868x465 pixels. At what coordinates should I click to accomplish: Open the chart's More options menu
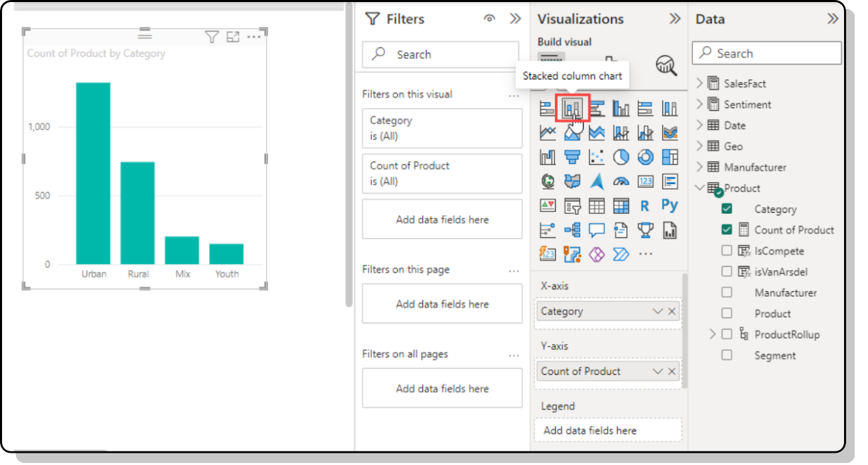(254, 37)
